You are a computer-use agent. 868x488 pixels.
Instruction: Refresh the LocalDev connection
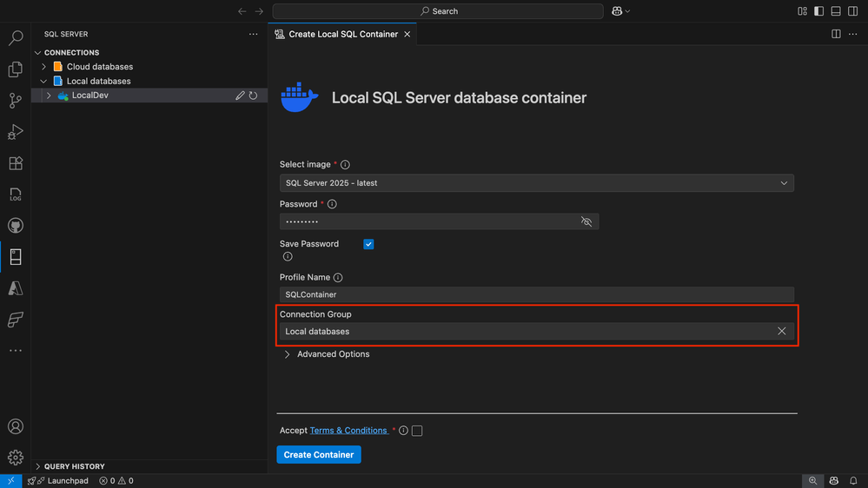254,96
